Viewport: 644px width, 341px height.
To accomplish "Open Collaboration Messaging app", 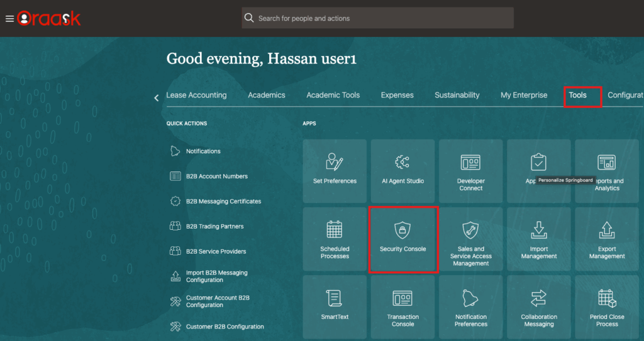I will [x=539, y=307].
